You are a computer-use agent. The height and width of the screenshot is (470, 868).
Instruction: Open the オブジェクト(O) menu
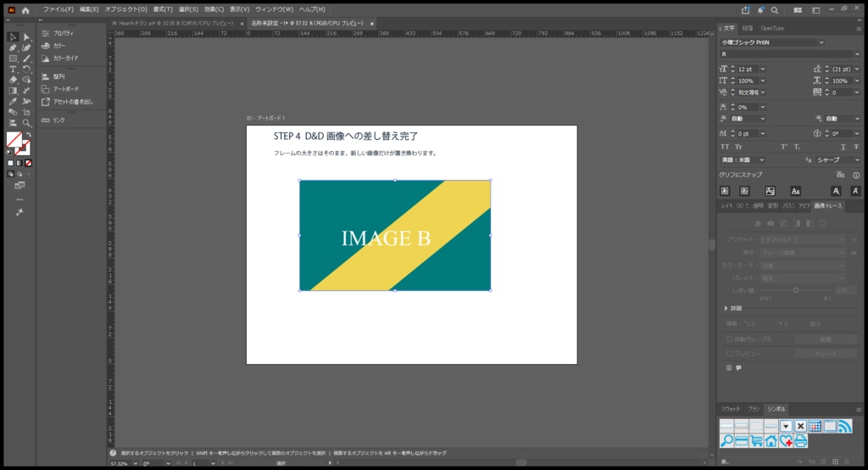click(x=126, y=9)
